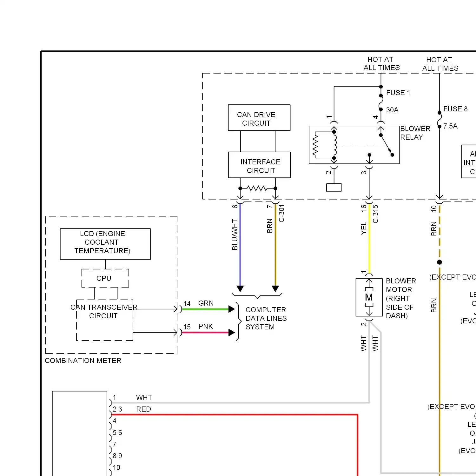Click pin numbers 8 9 on the bottom connector
The width and height of the screenshot is (476, 476).
coord(117,456)
